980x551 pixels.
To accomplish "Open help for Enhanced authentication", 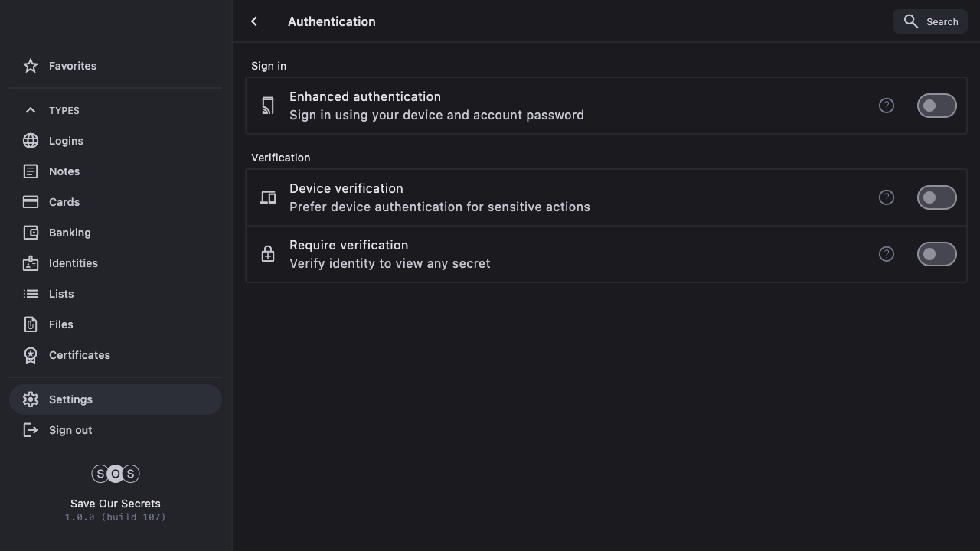I will click(886, 106).
